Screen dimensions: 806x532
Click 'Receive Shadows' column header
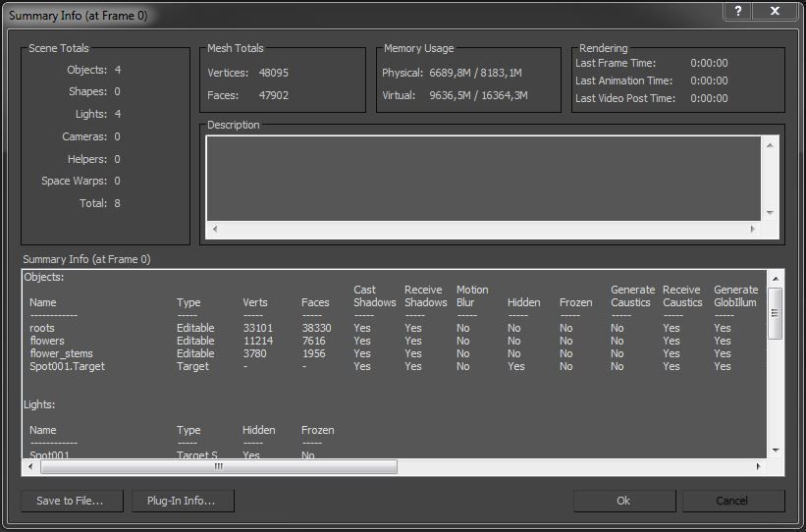[x=426, y=296]
